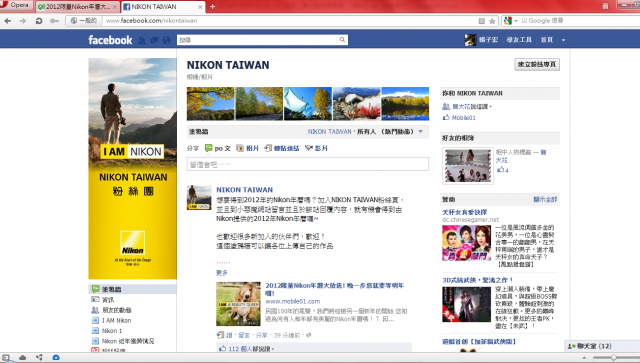Toggle the Opera panel icon in status bar
This screenshot has width=640, height=363.
click(x=6, y=358)
